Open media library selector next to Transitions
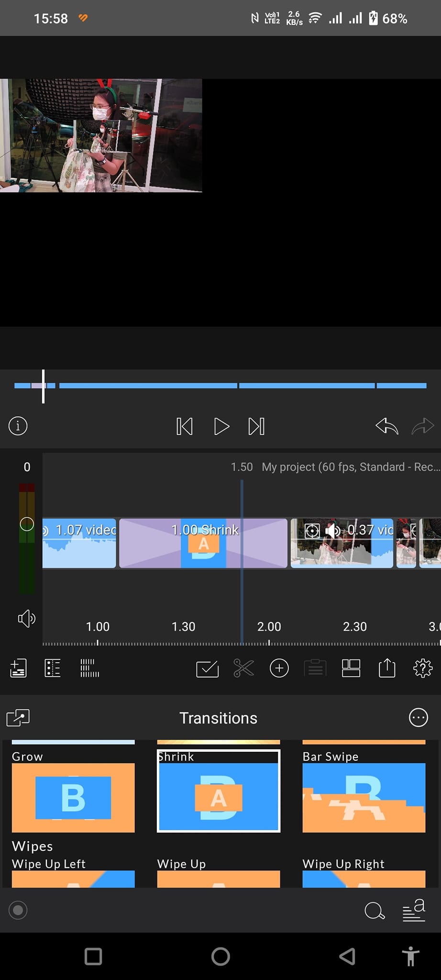 click(18, 718)
